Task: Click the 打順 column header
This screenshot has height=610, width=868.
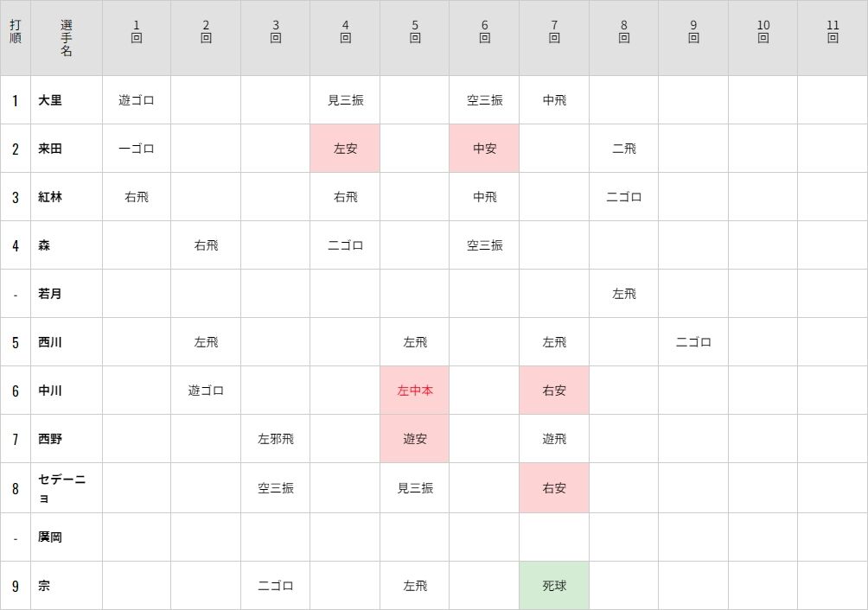Action: [15, 32]
